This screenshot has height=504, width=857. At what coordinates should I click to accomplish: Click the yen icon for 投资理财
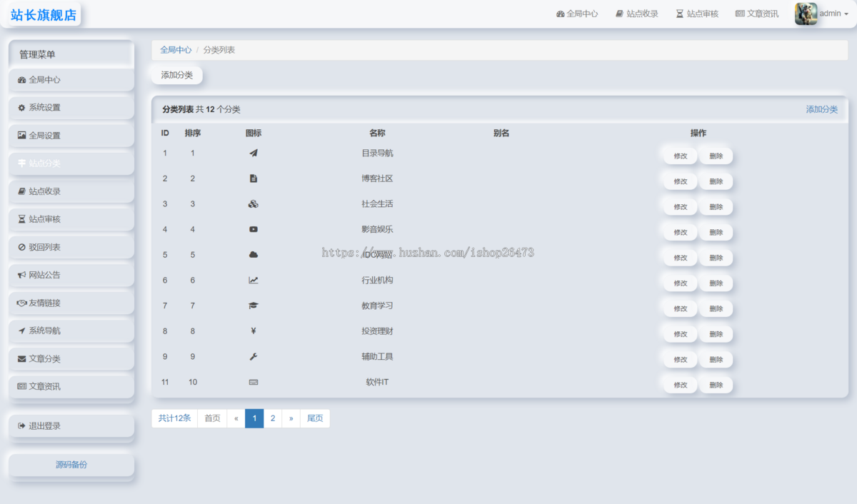254,331
